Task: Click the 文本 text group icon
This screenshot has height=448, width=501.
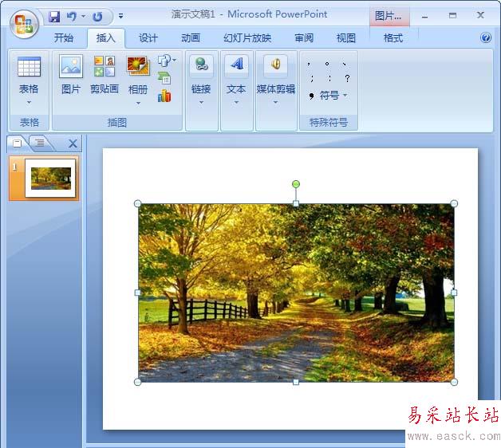Action: [236, 65]
